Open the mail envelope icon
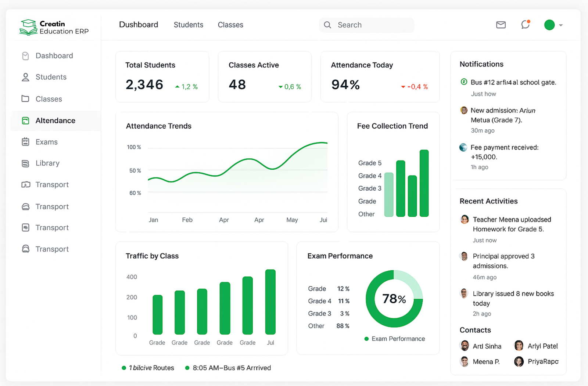 (x=501, y=25)
